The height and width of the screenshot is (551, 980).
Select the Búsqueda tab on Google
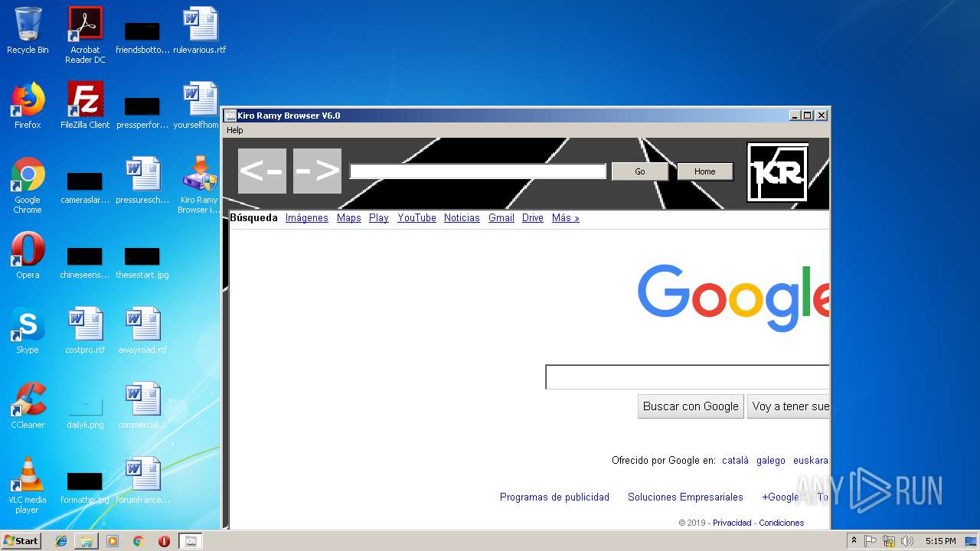pos(253,218)
